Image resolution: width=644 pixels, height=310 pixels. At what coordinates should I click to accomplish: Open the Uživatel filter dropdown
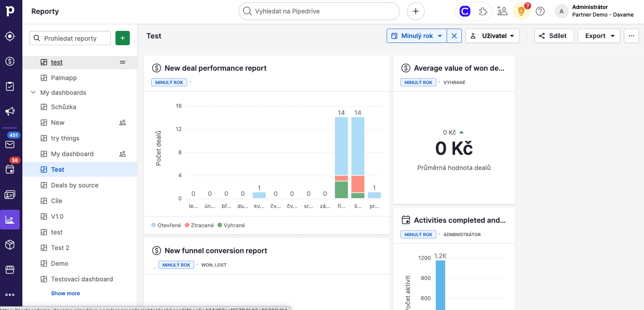coord(492,36)
